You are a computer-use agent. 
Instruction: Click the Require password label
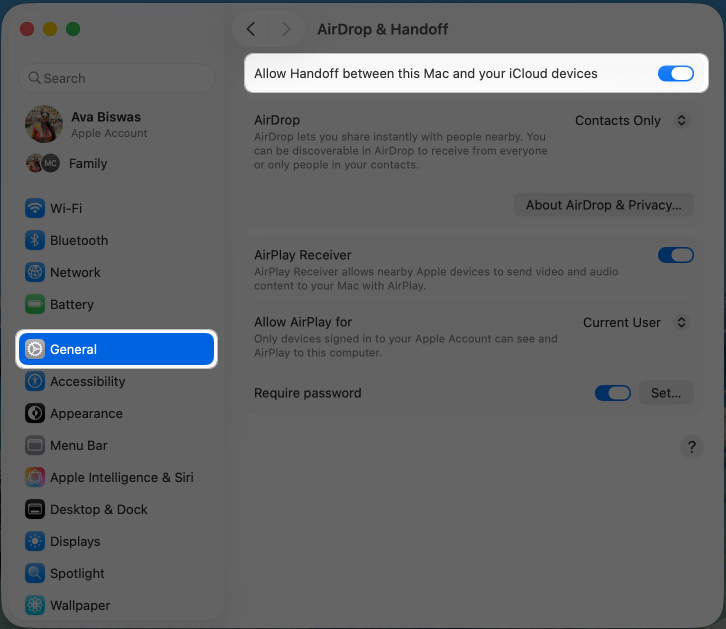coord(307,393)
